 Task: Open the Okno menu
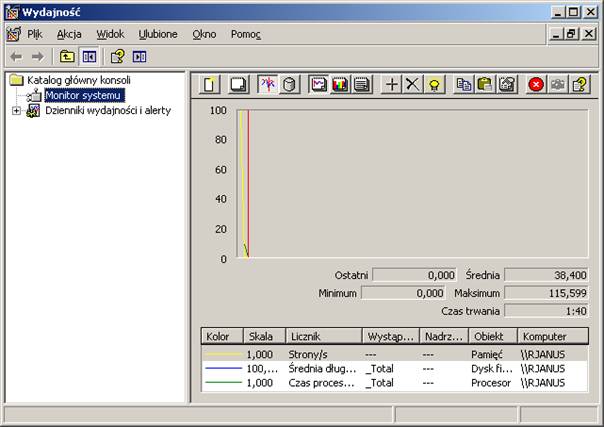(x=204, y=34)
